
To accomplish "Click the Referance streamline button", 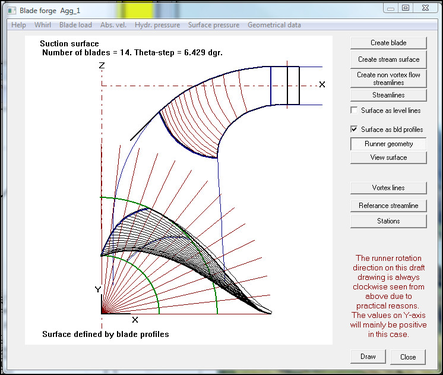I will tap(388, 205).
